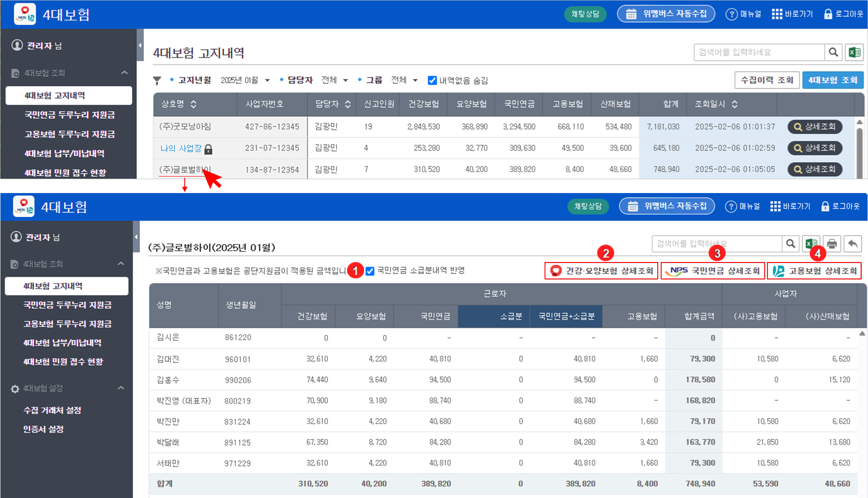Click the print icon in detail view
This screenshot has height=498, width=868.
[x=832, y=244]
